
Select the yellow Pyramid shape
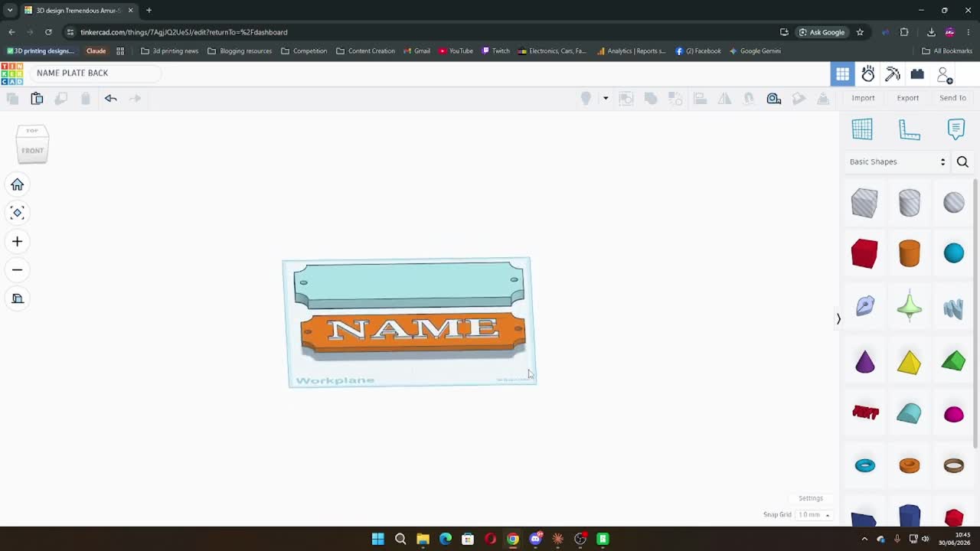(x=909, y=363)
